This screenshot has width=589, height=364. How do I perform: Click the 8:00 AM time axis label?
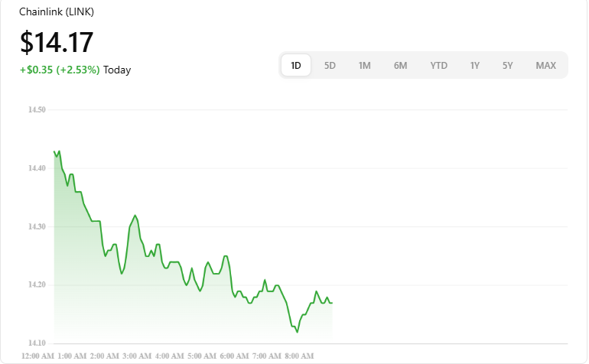pyautogui.click(x=299, y=356)
